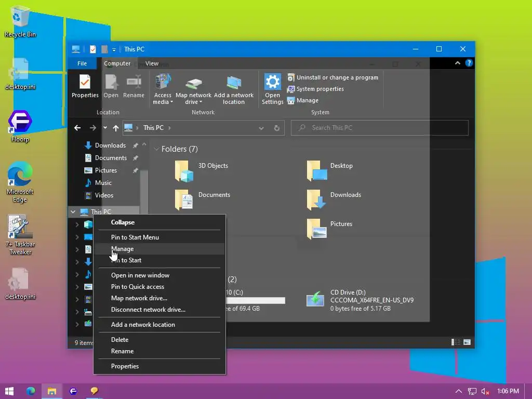
Task: Choose Pin to Quick access
Action: tap(159, 287)
